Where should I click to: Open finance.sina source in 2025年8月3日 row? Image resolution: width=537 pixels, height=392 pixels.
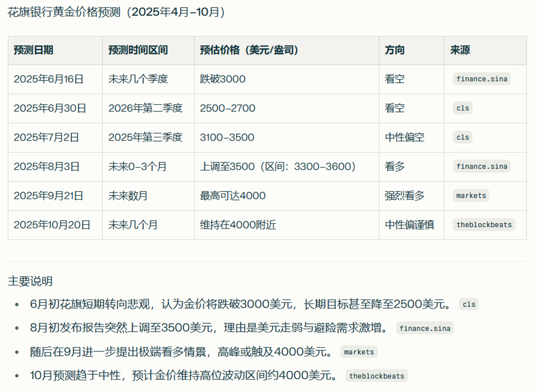point(482,167)
